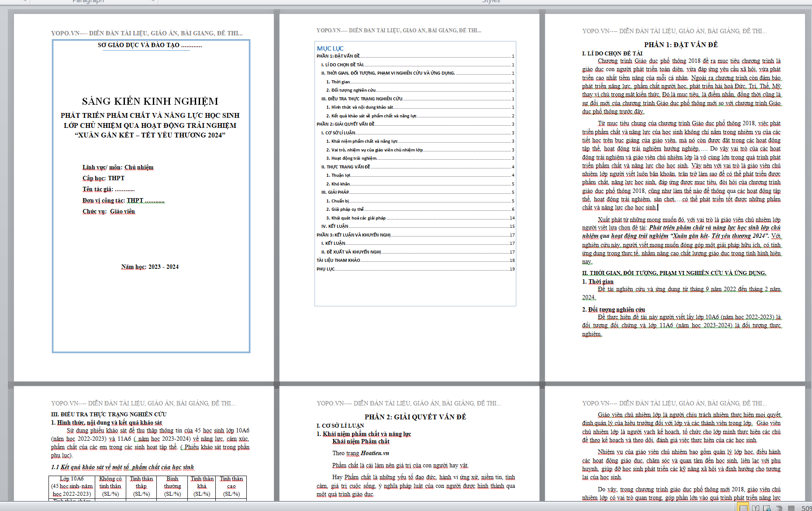The image size is (812, 511).
Task: Open TOC entry '1. Hình thức và nội dung khảo sát'
Action: 420,107
